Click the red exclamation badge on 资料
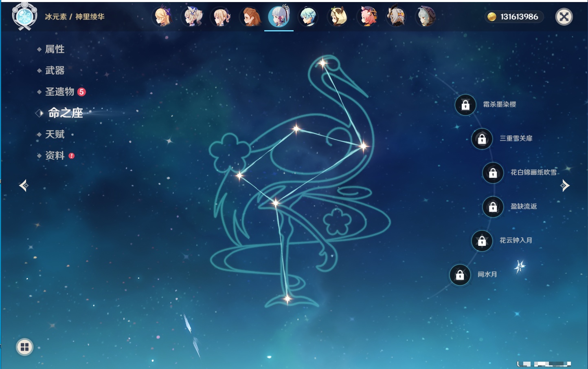Image resolution: width=588 pixels, height=369 pixels. 72,156
